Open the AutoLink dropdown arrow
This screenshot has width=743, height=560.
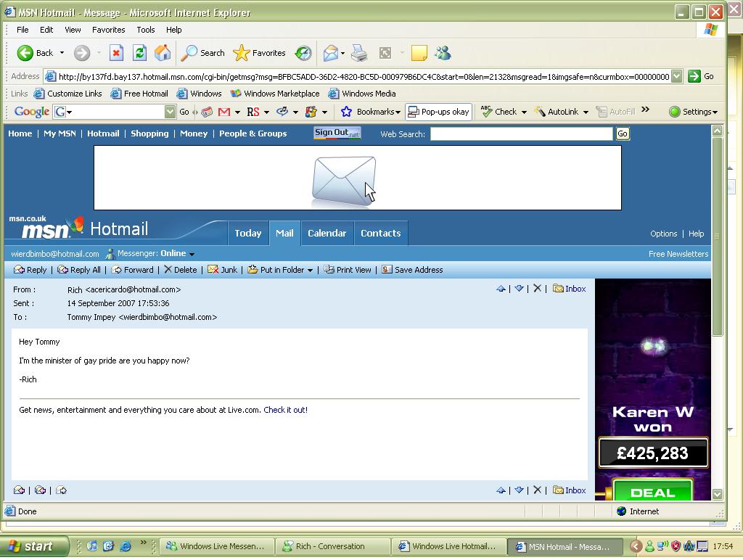click(x=586, y=112)
